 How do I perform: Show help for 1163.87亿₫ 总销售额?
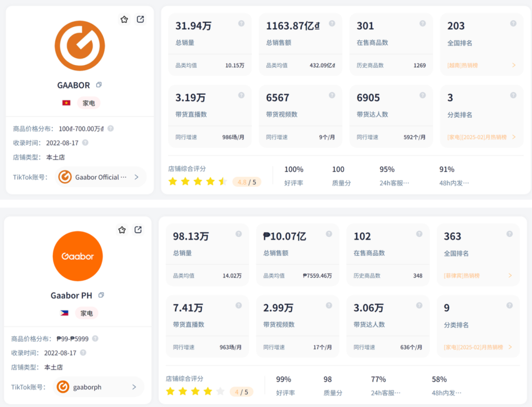pyautogui.click(x=332, y=24)
